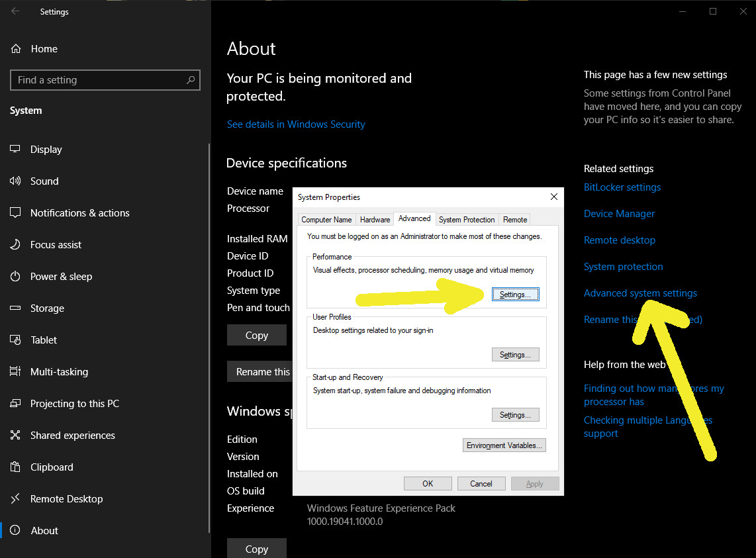756x558 pixels.
Task: Click the Find a setting search box
Action: click(x=105, y=80)
